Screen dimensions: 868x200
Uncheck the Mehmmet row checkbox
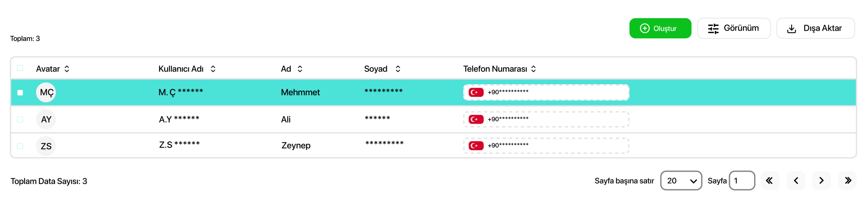click(x=20, y=92)
